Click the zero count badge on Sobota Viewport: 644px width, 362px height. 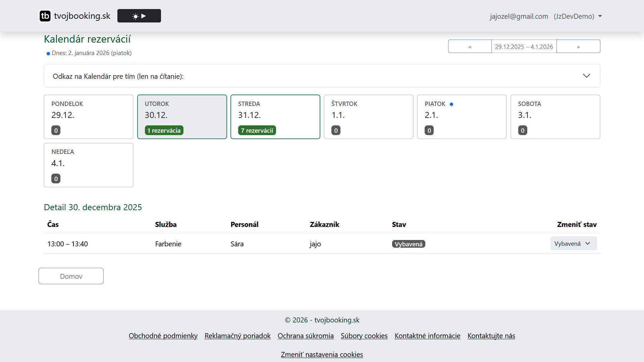pos(522,130)
